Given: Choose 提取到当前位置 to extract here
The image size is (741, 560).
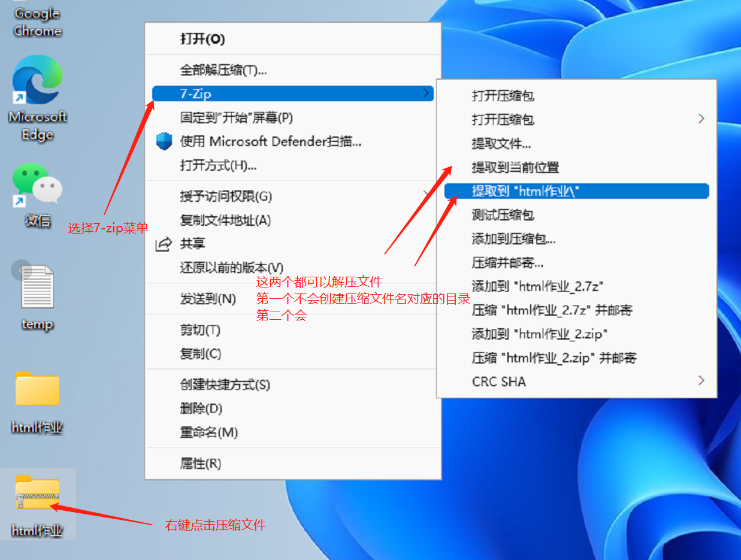Looking at the screenshot, I should (515, 167).
